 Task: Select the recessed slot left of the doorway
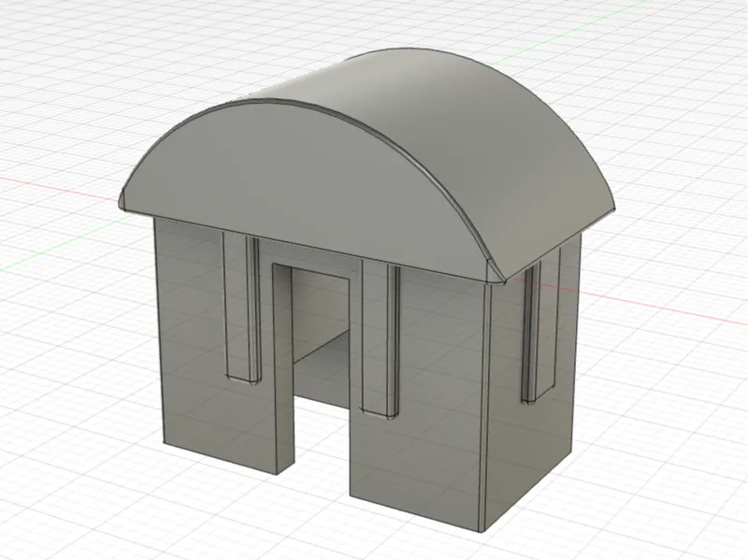click(241, 306)
